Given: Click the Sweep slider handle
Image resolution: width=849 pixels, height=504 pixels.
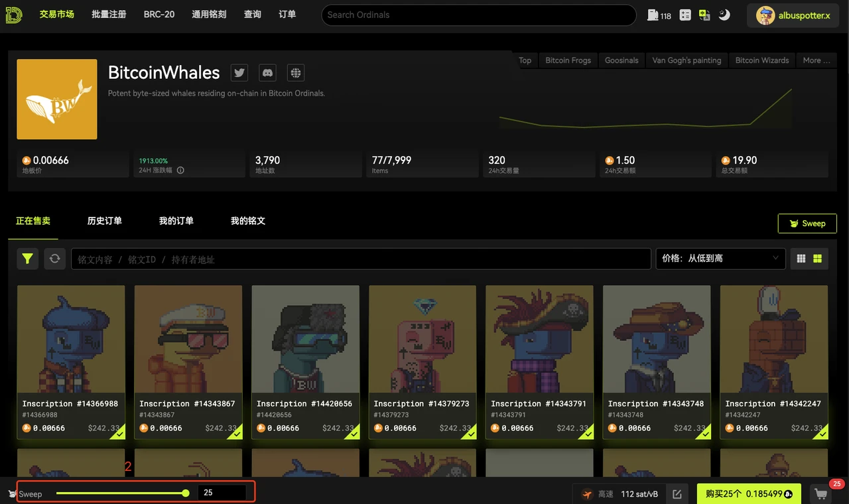Looking at the screenshot, I should tap(186, 493).
